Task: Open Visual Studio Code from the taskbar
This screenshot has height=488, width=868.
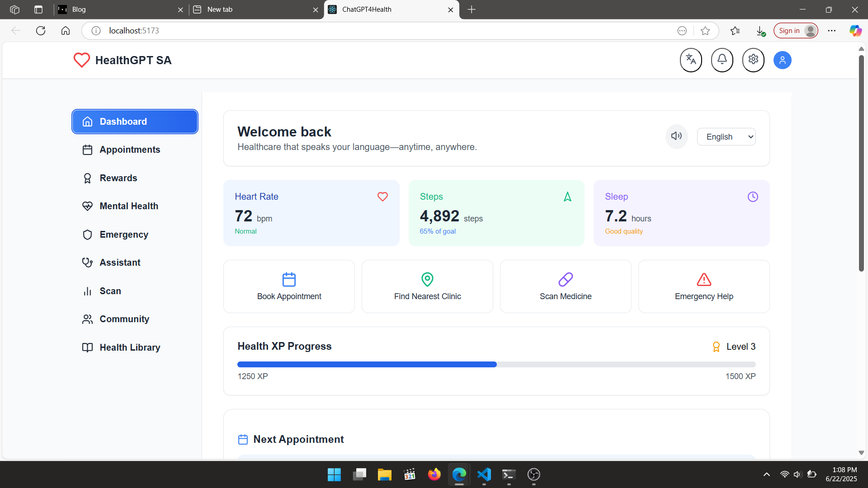Action: 484,474
